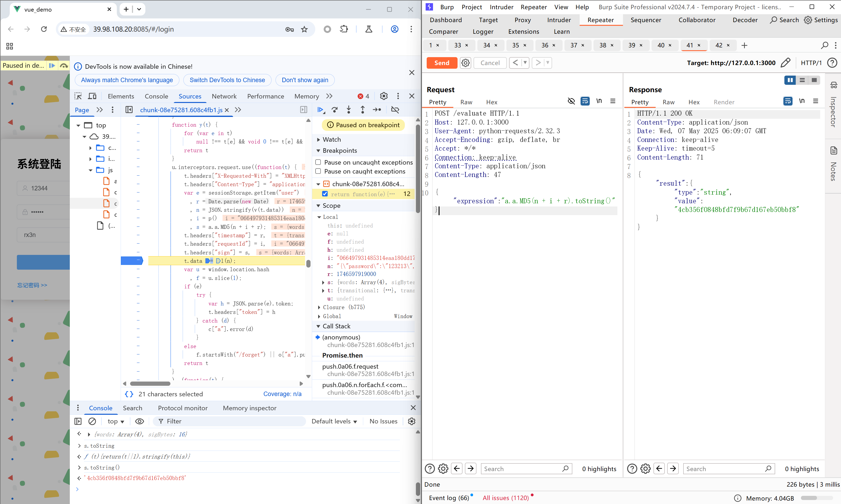Toggle device toolbar icon in DevTools
841x504 pixels.
[92, 96]
